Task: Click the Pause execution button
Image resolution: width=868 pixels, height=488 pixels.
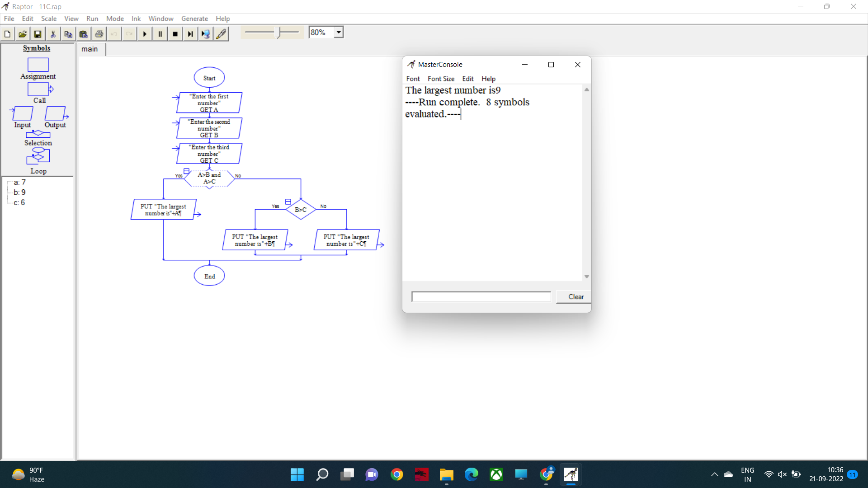Action: tap(160, 34)
